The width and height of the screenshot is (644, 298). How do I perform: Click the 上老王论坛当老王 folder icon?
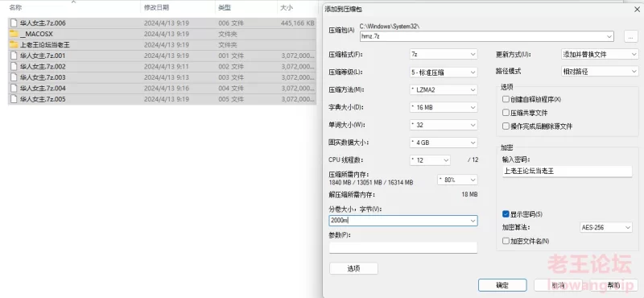pos(14,44)
